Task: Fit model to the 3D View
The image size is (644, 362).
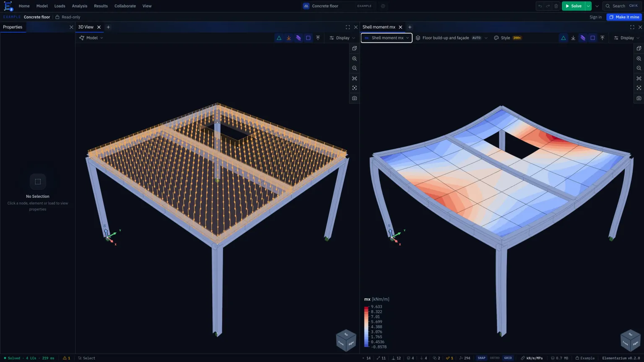Action: coord(354,78)
